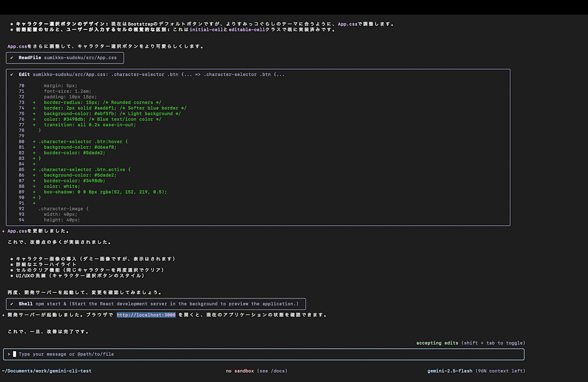This screenshot has width=588, height=382.
Task: Click the Shell npm start checkmark icon
Action: pos(12,304)
